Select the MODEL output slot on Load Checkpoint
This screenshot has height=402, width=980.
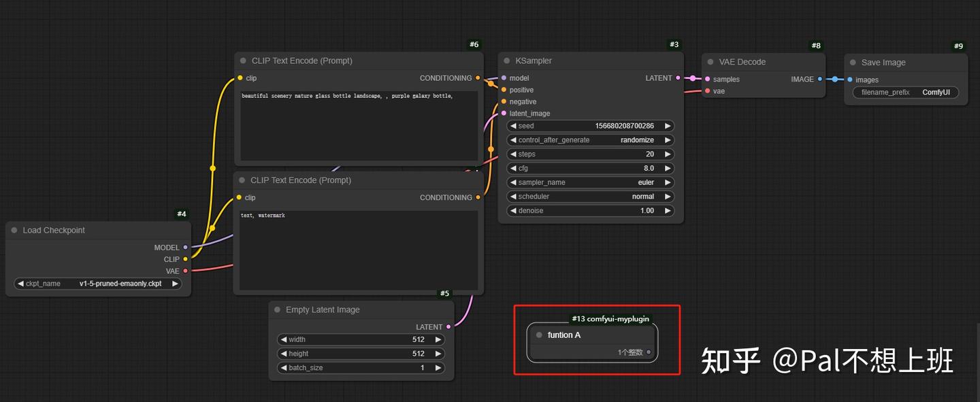pyautogui.click(x=184, y=247)
